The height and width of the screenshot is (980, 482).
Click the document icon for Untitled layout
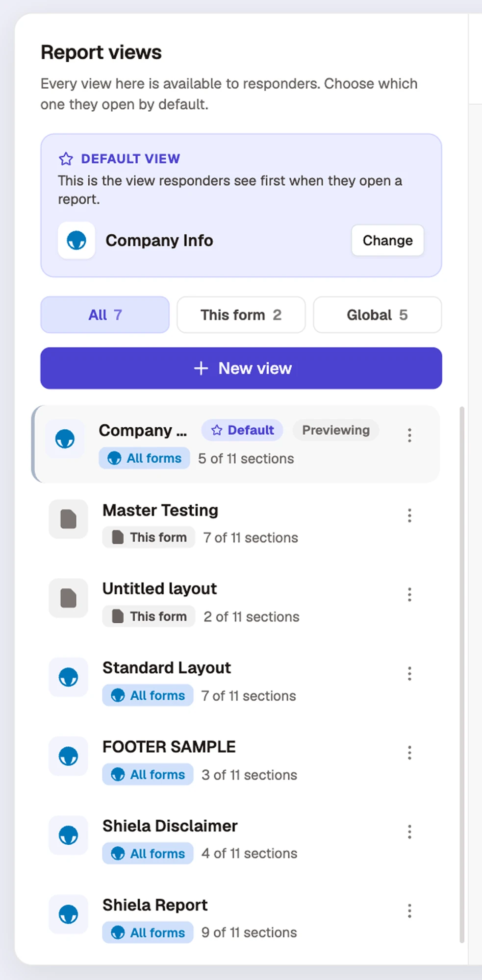pos(68,598)
